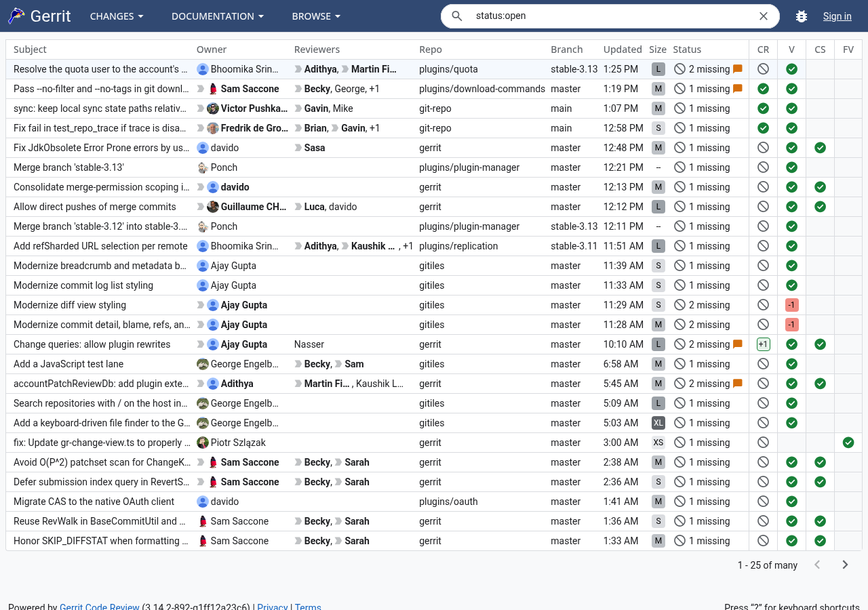Open the DOCUMENTATION dropdown
The height and width of the screenshot is (610, 868).
point(218,16)
